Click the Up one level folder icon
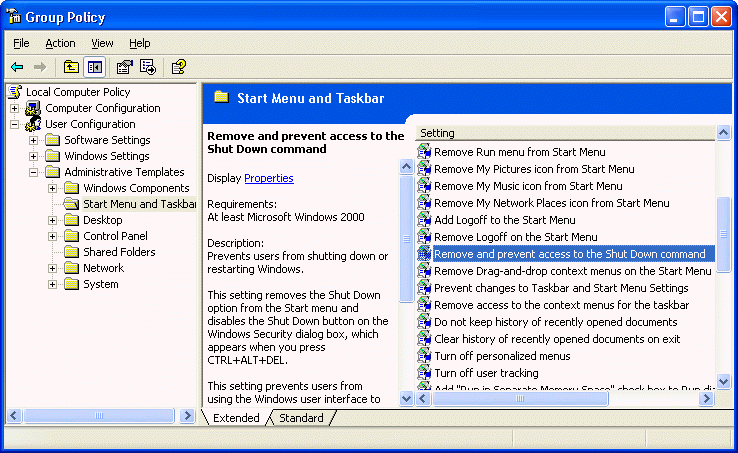Image resolution: width=738 pixels, height=453 pixels. (x=71, y=67)
